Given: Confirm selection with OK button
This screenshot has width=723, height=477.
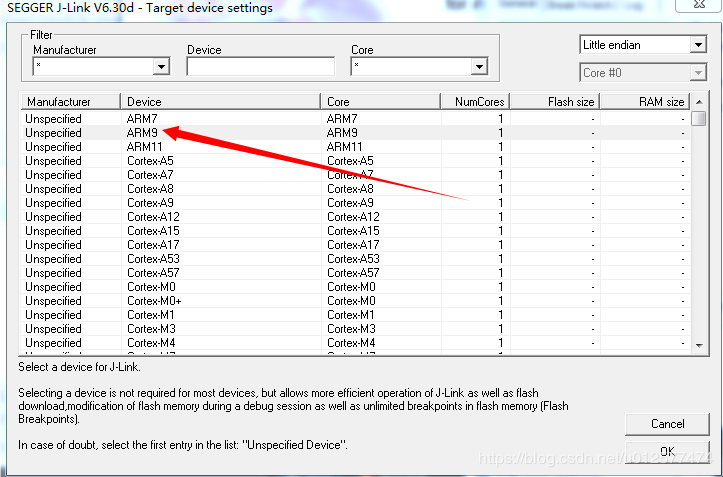Looking at the screenshot, I should pos(667,451).
